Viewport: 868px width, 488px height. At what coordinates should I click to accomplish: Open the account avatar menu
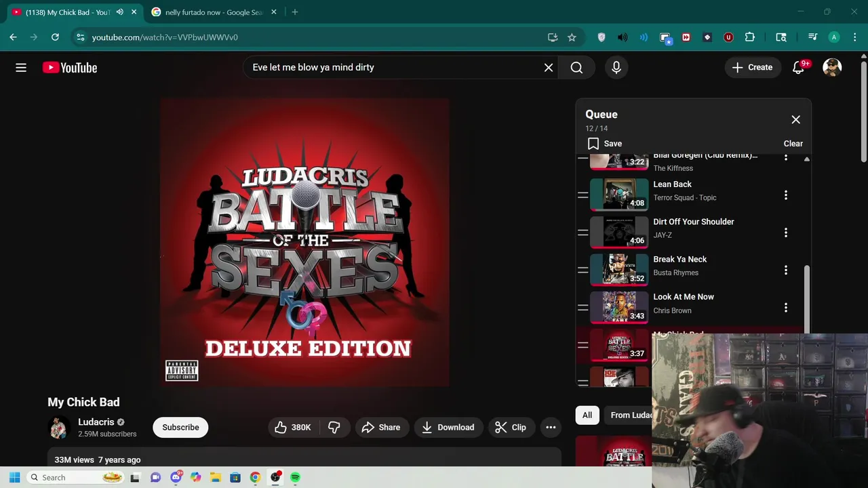832,67
